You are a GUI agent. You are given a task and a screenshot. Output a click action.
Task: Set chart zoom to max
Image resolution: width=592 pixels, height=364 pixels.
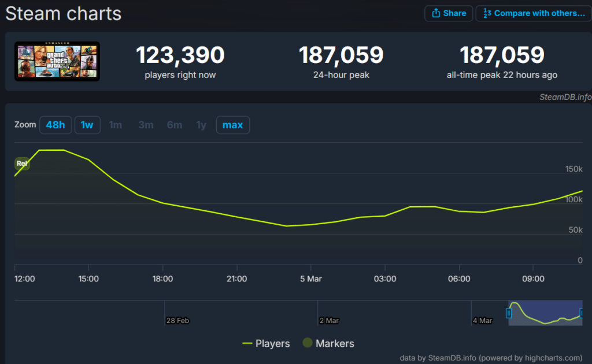point(232,125)
